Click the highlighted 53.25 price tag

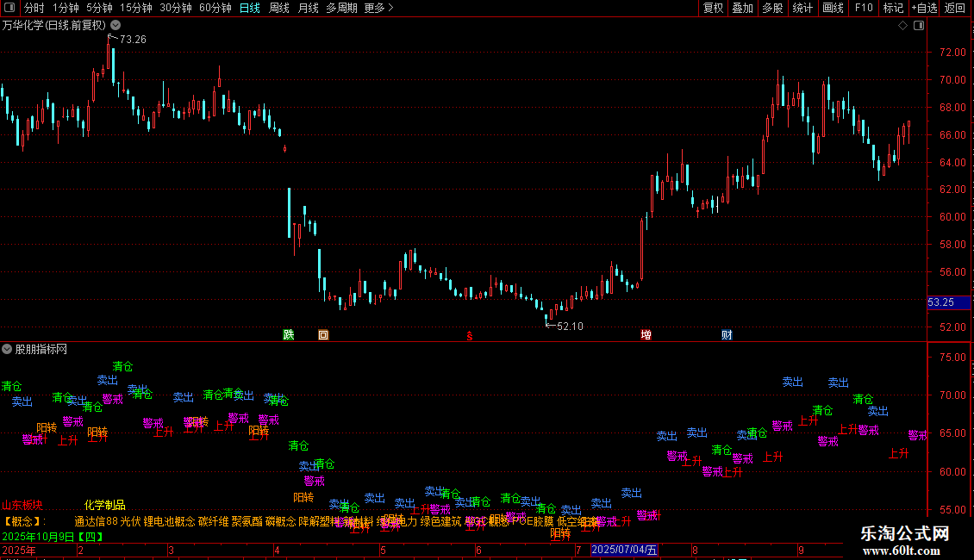[x=948, y=302]
